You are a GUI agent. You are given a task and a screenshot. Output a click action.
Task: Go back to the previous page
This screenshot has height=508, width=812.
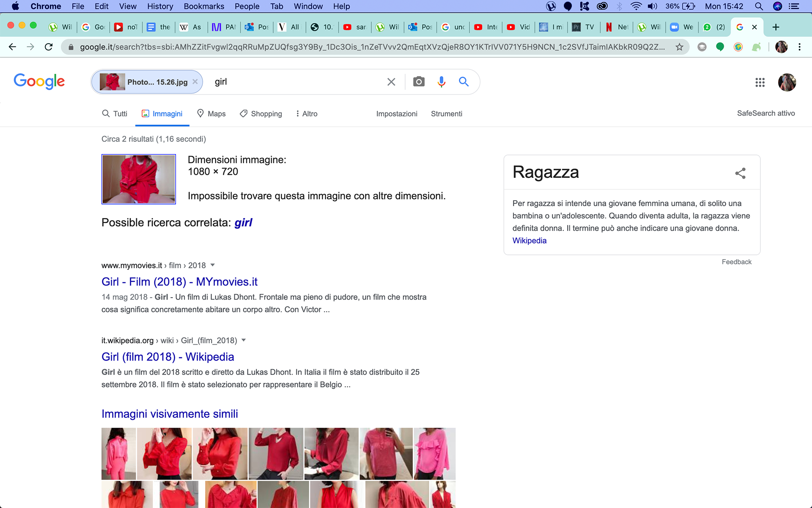click(12, 47)
